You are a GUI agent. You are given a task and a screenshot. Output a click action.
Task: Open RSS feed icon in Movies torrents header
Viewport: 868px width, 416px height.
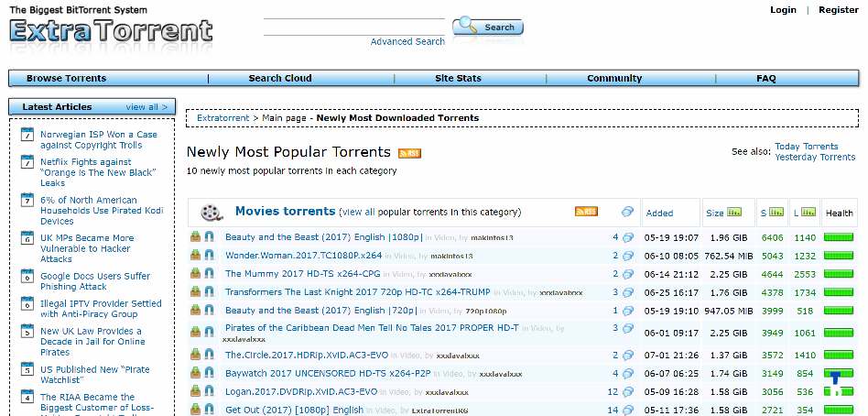click(x=586, y=211)
